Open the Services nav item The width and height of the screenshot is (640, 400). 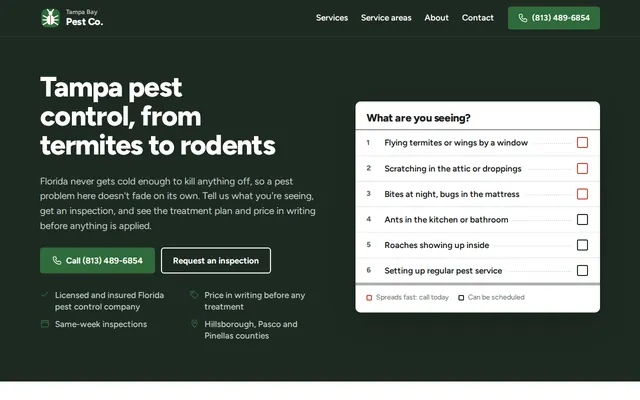tap(332, 18)
